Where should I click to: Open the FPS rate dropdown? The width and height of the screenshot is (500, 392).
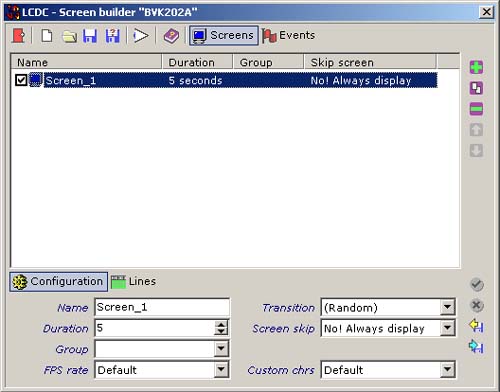tap(221, 369)
